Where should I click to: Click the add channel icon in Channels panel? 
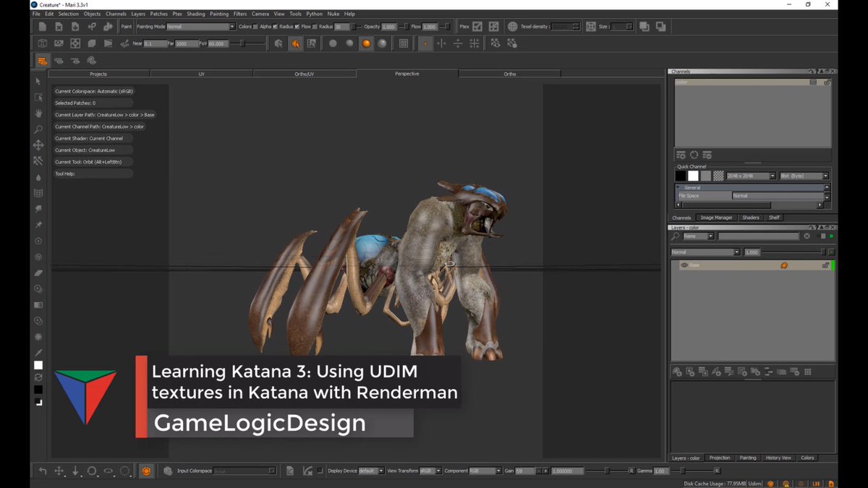pos(681,155)
